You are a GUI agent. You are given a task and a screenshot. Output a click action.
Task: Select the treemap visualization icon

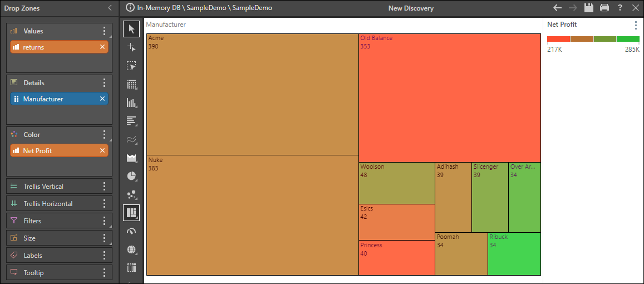[131, 213]
